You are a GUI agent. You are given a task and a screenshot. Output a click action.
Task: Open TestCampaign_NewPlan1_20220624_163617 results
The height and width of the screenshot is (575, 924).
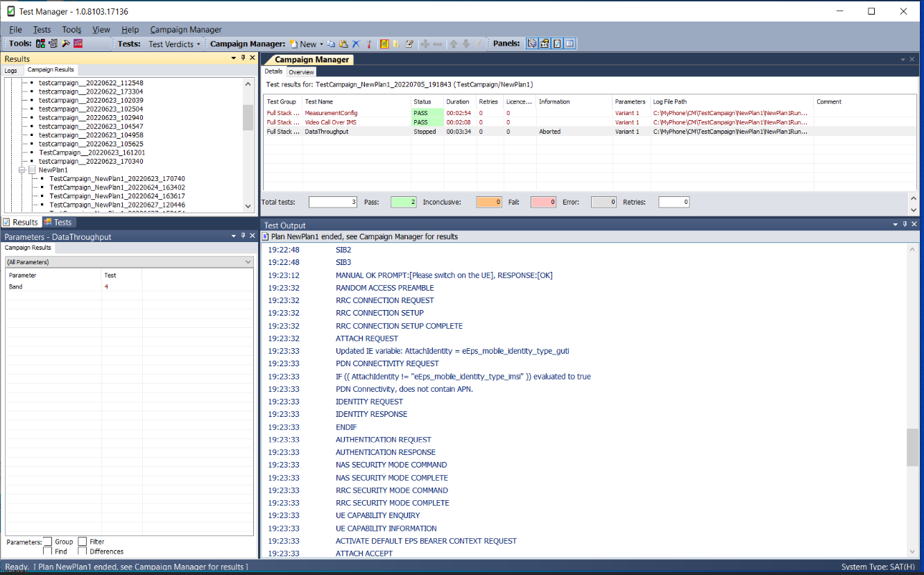coord(117,196)
